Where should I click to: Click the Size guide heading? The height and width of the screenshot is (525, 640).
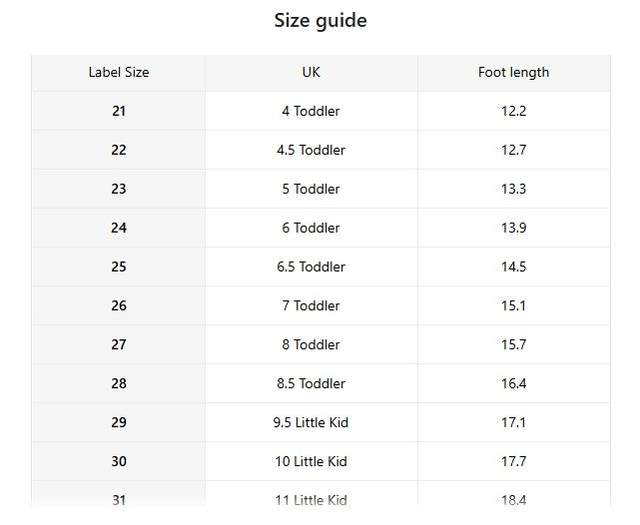320,21
